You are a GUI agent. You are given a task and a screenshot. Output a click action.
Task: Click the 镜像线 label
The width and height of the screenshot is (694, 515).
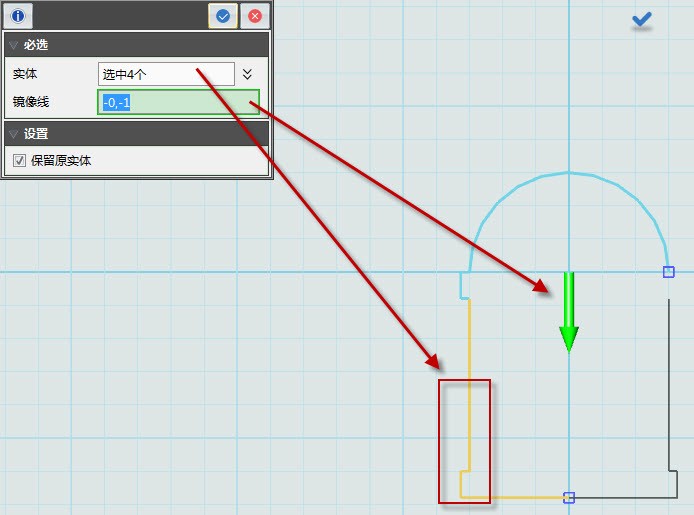(31, 102)
